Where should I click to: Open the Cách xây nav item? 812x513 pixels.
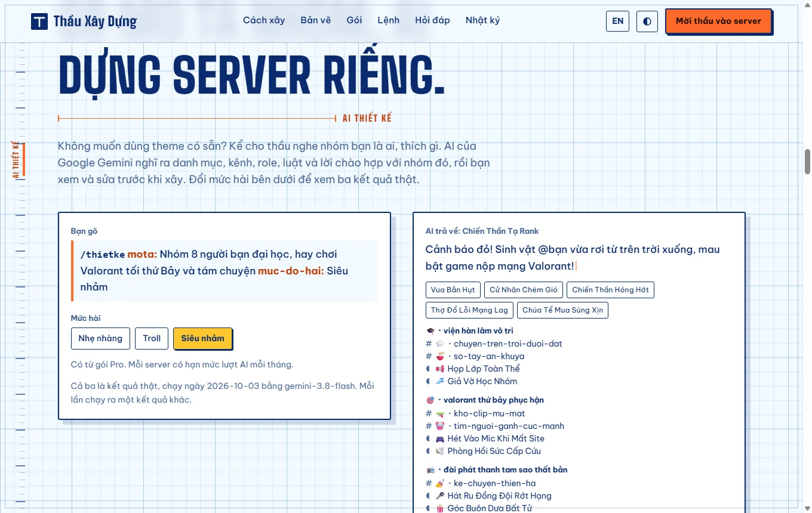(264, 20)
